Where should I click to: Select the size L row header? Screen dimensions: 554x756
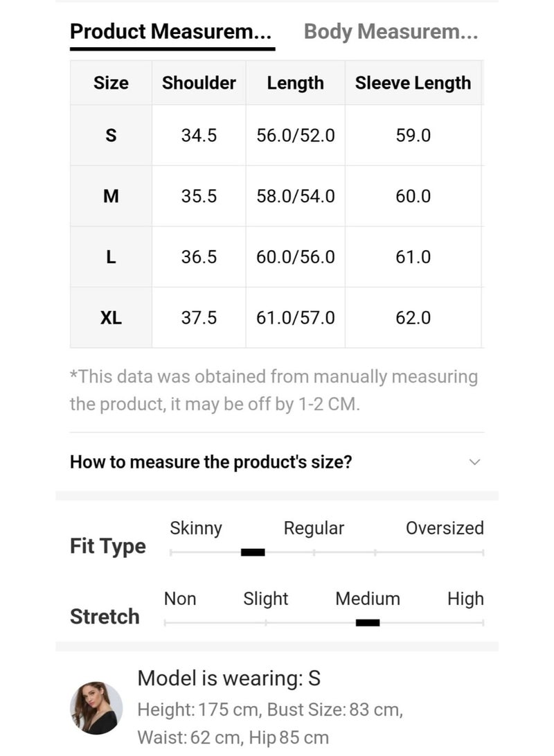click(111, 257)
